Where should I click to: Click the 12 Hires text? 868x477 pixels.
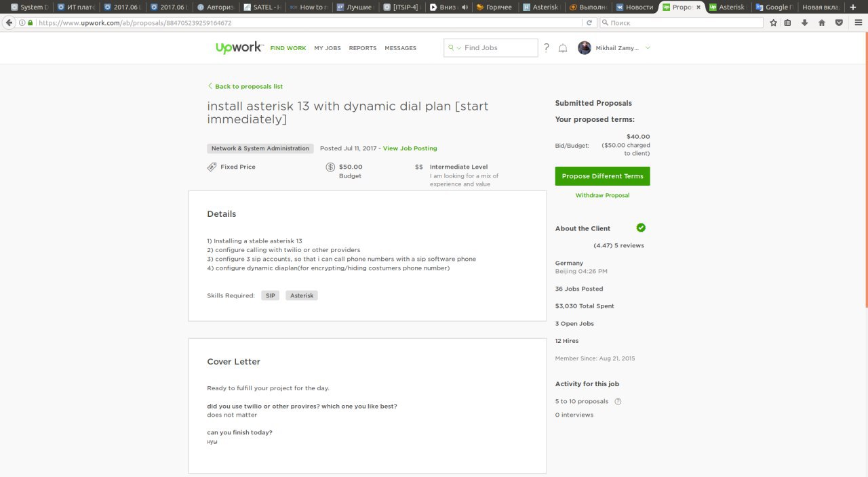(x=567, y=341)
